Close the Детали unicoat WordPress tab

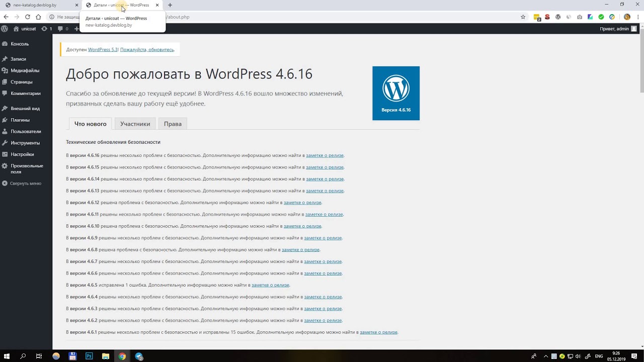point(157,5)
